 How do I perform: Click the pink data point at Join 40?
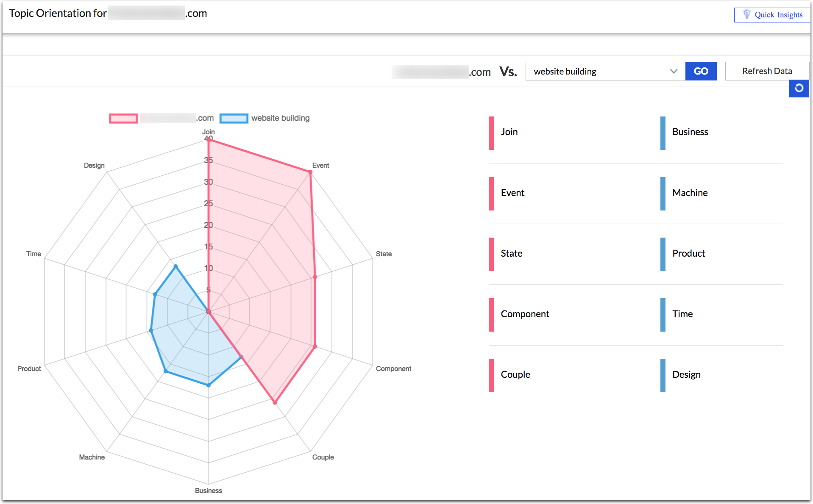click(x=208, y=139)
